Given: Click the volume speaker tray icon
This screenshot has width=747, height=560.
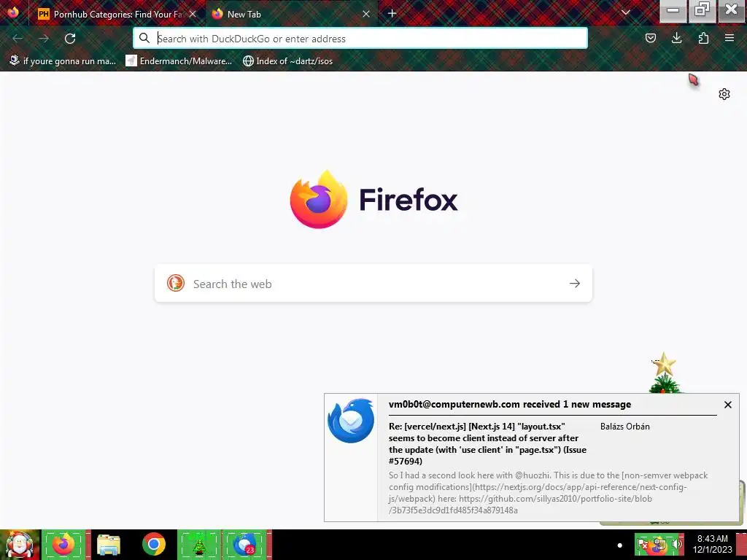Looking at the screenshot, I should [x=676, y=544].
